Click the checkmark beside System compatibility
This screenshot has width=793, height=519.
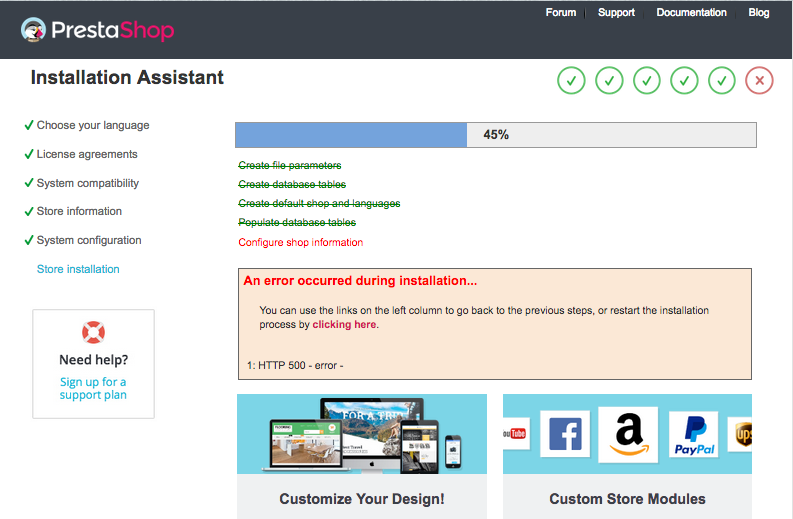(29, 183)
